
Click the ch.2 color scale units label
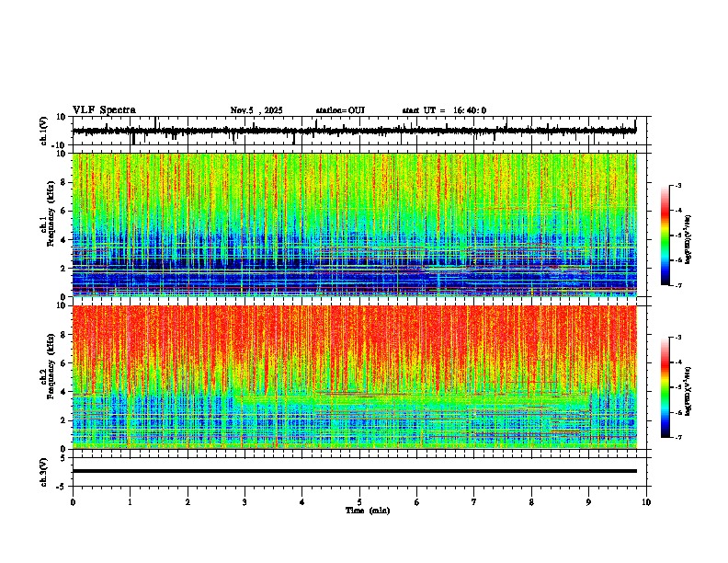[x=688, y=391]
